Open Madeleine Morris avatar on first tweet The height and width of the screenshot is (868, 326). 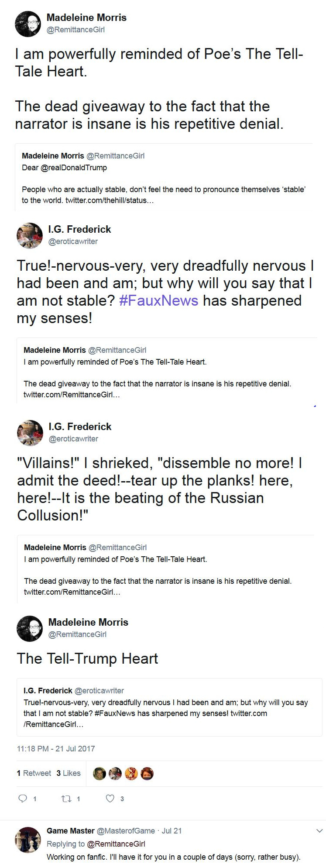28,24
